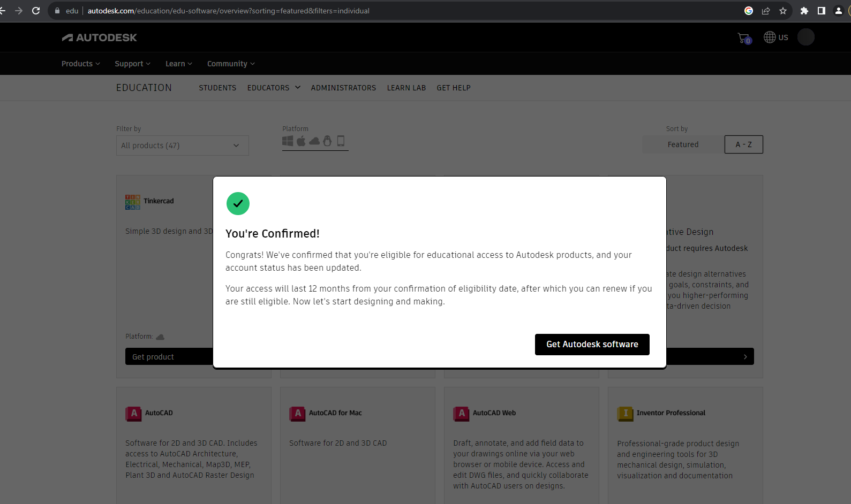Click the Tinkercad product logo
This screenshot has height=504, width=851.
pos(133,202)
